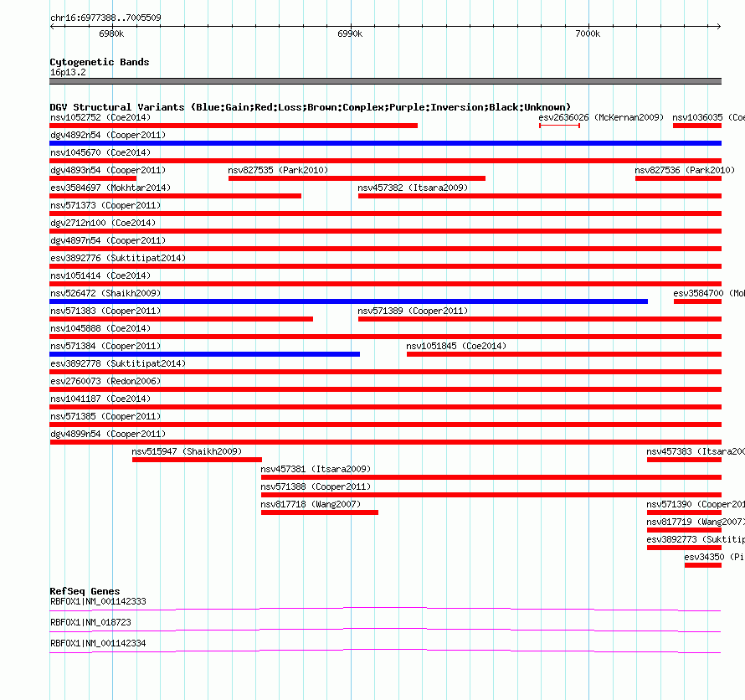Open the RefSeq Genes track title
This screenshot has width=745, height=700.
coord(85,591)
